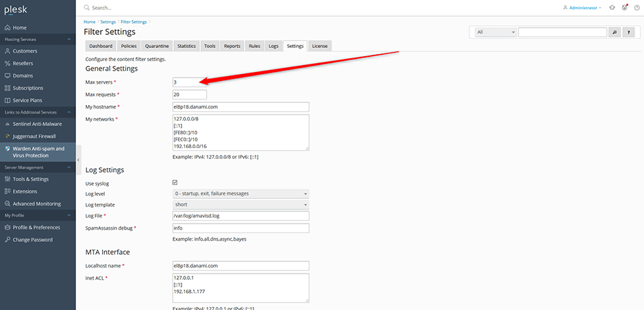
Task: Click the search magnifier icon in top bar
Action: click(86, 8)
